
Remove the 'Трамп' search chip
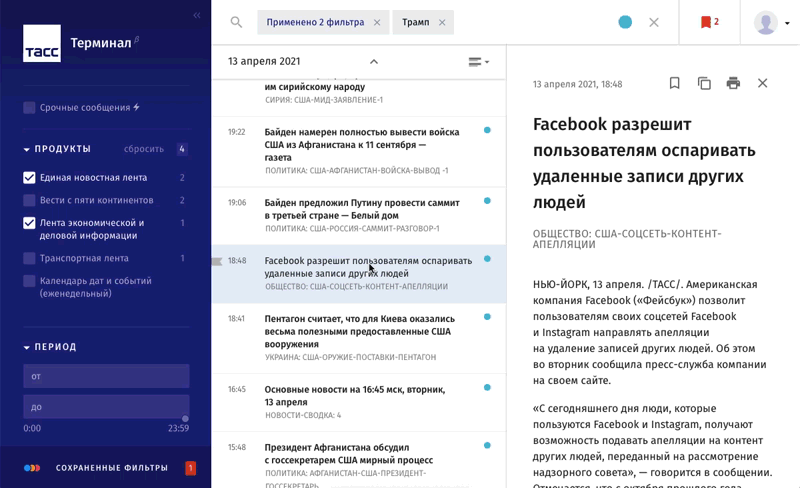tap(442, 22)
